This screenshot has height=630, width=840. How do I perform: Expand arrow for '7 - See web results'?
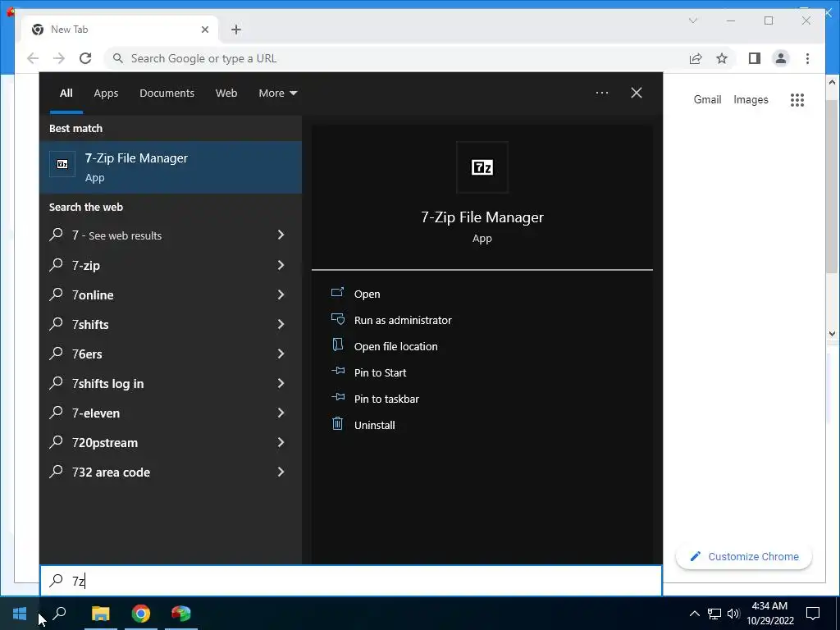tap(281, 235)
